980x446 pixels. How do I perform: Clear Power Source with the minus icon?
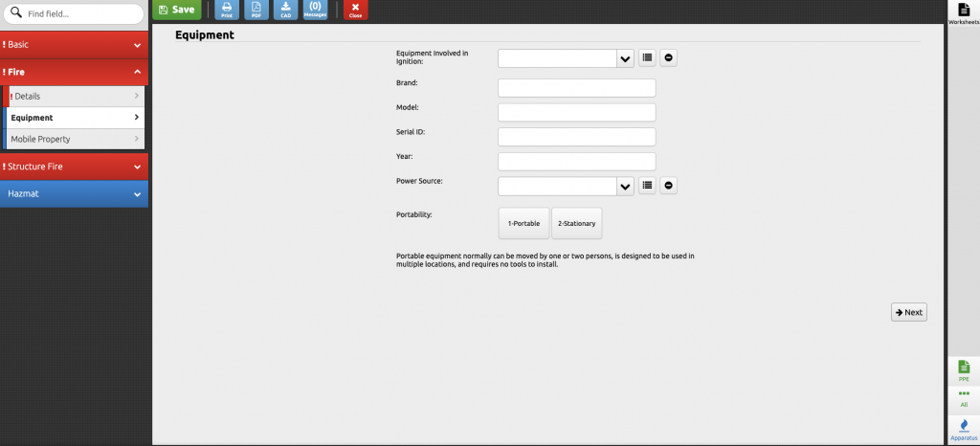coord(668,186)
